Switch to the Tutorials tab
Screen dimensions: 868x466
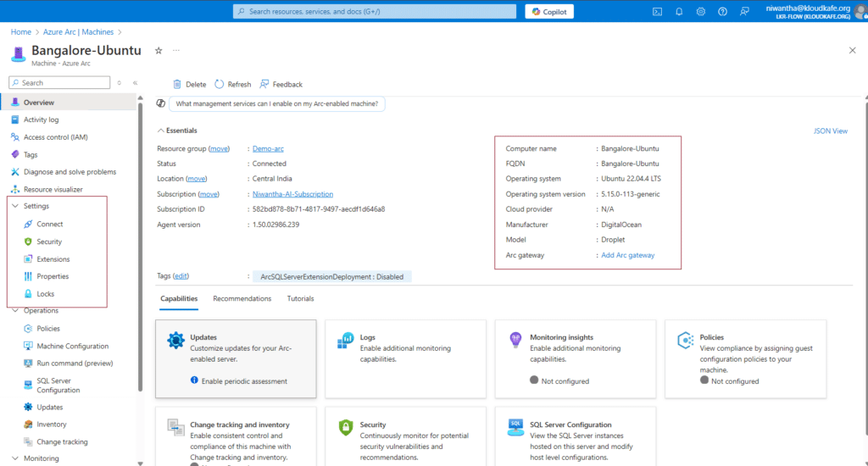pyautogui.click(x=300, y=298)
